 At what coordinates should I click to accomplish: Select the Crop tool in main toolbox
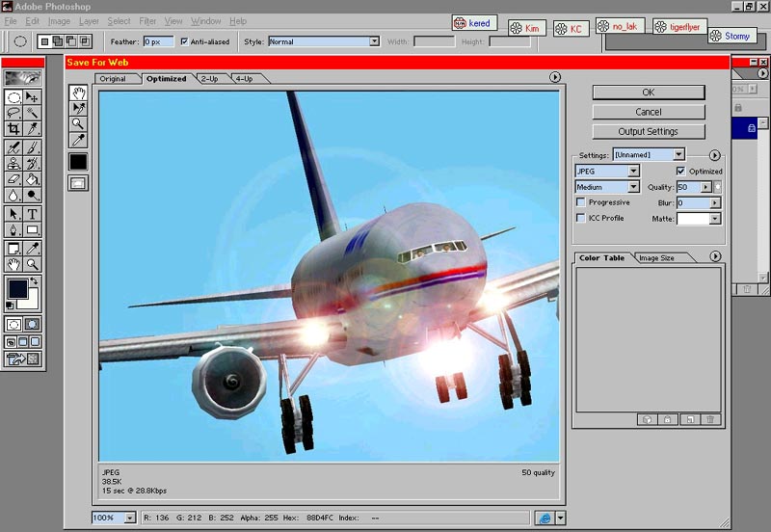13,129
